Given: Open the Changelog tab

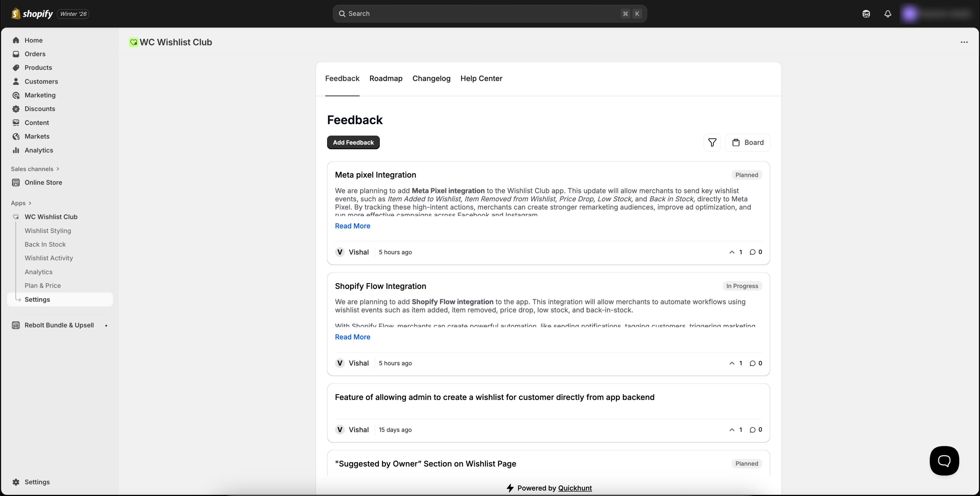Looking at the screenshot, I should coord(431,79).
